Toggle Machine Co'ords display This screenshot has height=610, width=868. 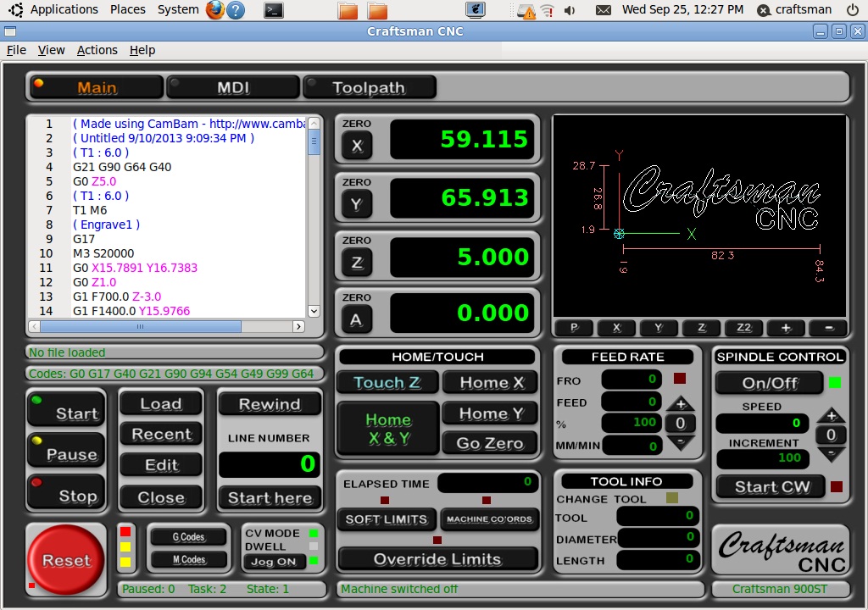(489, 519)
